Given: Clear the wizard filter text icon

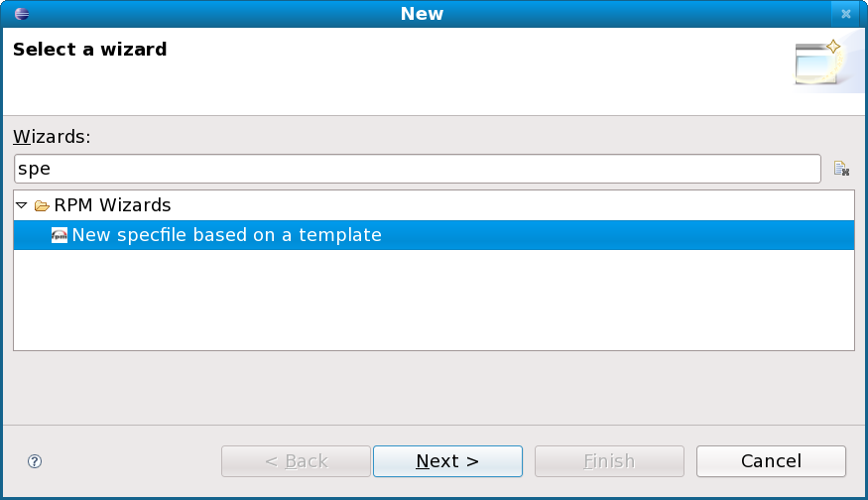Looking at the screenshot, I should (841, 169).
